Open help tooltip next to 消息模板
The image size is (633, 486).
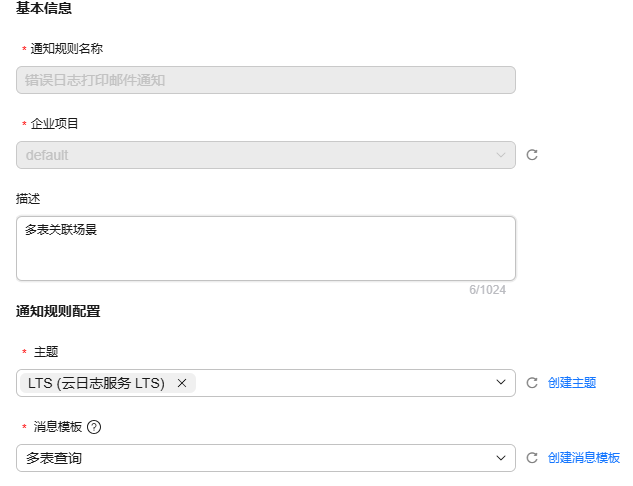click(94, 427)
